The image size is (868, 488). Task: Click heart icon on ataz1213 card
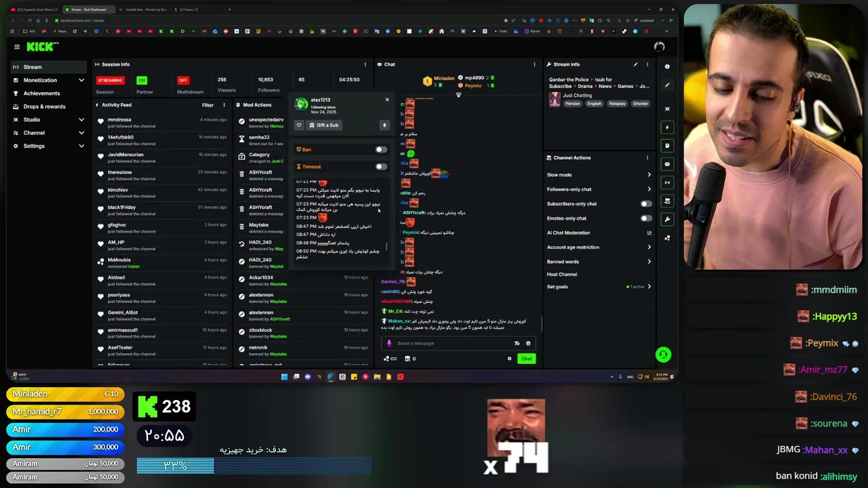click(x=298, y=125)
